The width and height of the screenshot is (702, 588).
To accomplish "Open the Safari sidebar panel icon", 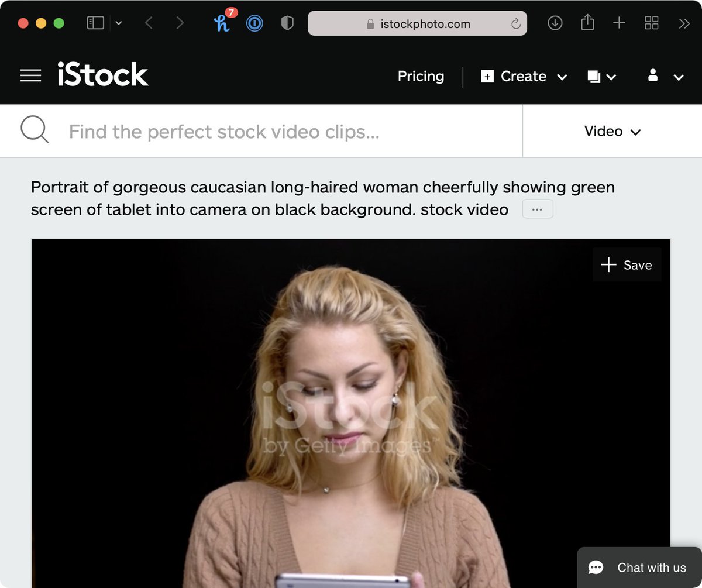I will pos(95,23).
